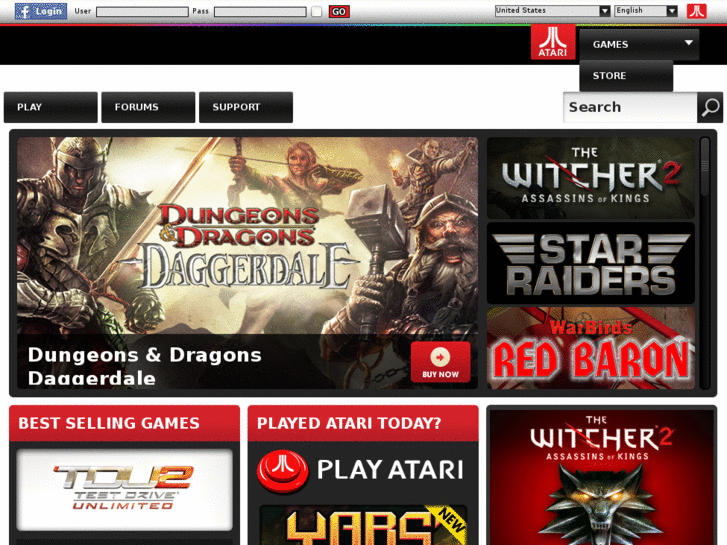
Task: Focus the User input field
Action: pos(142,12)
